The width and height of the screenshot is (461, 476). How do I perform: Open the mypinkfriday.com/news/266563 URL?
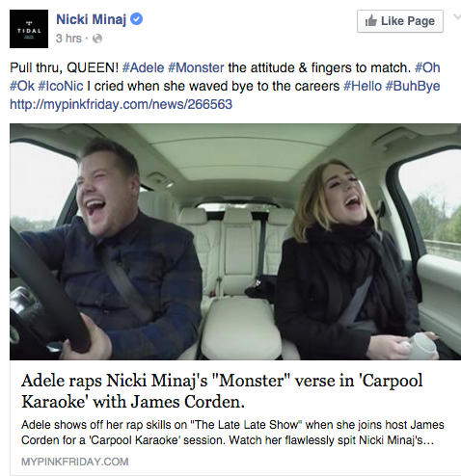point(121,104)
